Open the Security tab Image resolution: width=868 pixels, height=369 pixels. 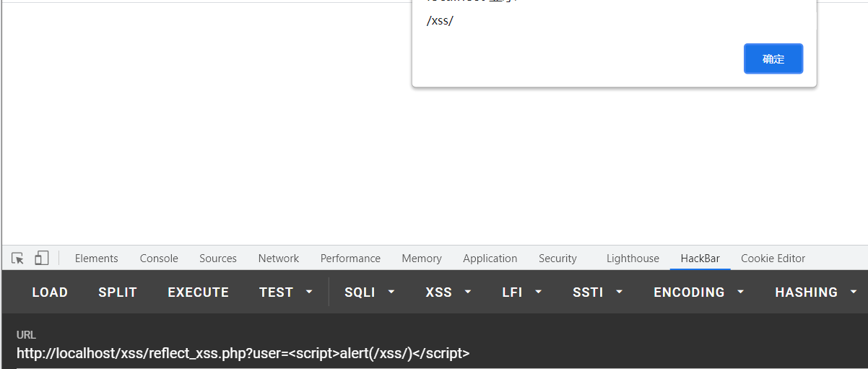click(x=557, y=258)
